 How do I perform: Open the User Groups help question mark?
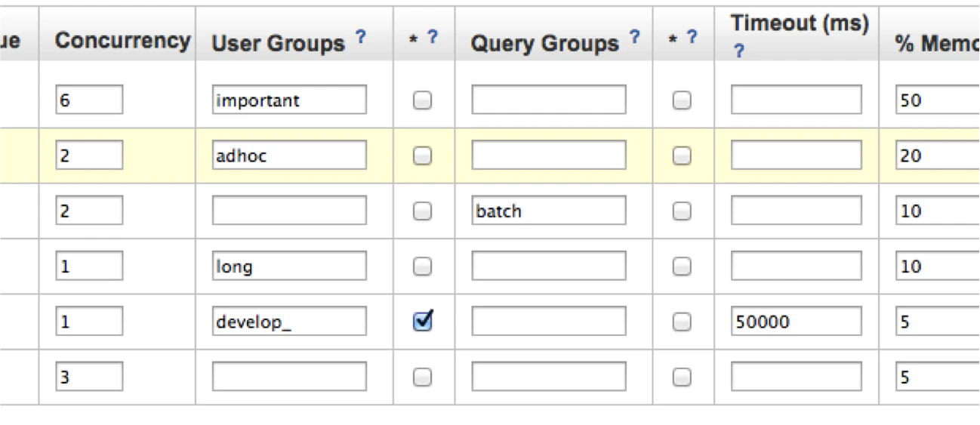coord(361,35)
